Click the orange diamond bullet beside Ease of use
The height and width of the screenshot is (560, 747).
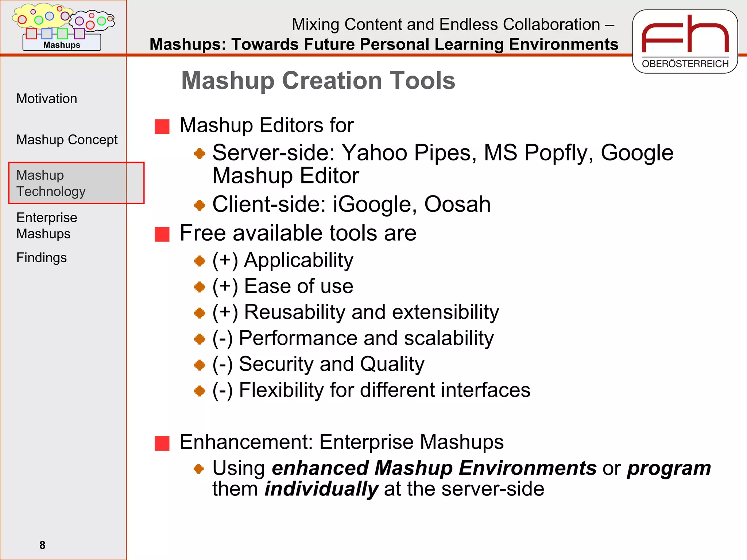(200, 287)
